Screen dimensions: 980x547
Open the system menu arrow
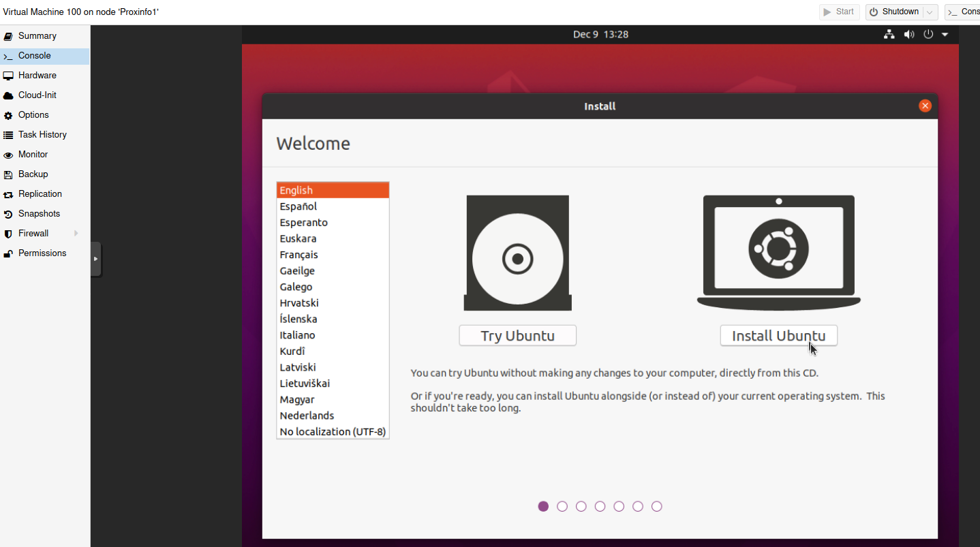pyautogui.click(x=945, y=34)
